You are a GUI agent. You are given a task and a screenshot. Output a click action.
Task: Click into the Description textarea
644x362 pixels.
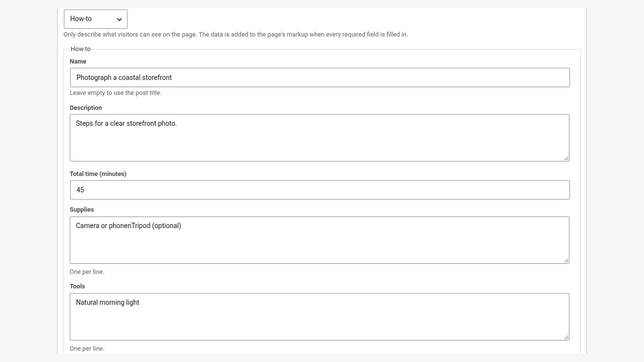click(x=320, y=138)
